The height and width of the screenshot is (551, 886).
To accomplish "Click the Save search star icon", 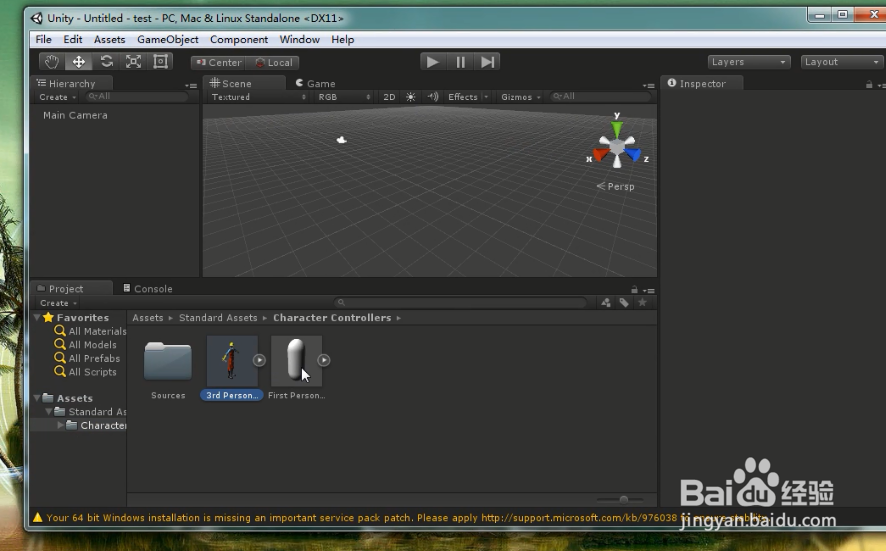I will (642, 303).
